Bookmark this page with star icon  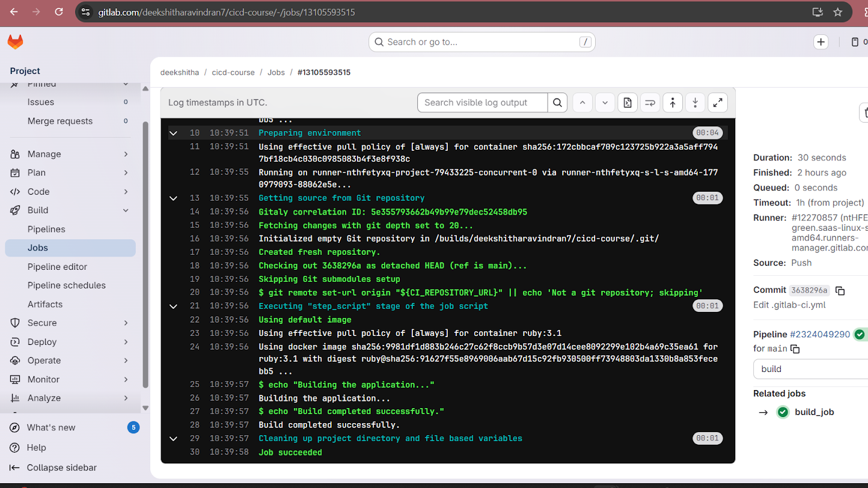click(837, 12)
